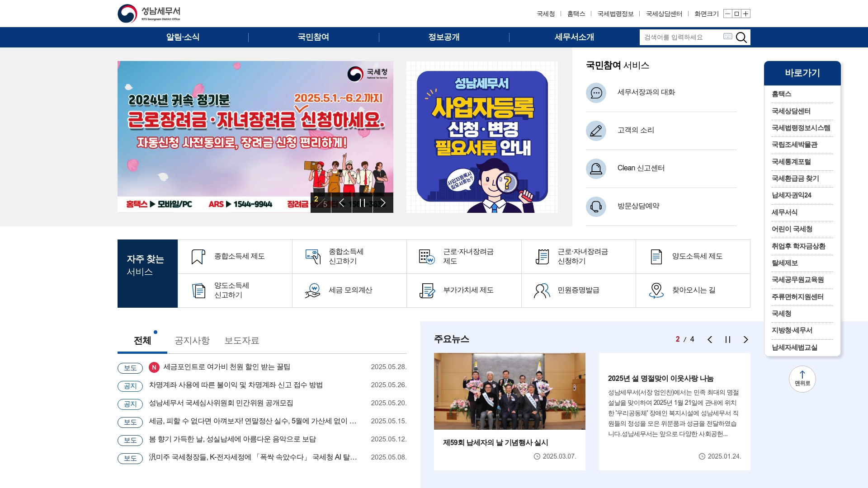Image resolution: width=868 pixels, height=488 pixels.
Task: Click the 양도소득세 신고하기 papers icon
Action: pyautogui.click(x=198, y=291)
